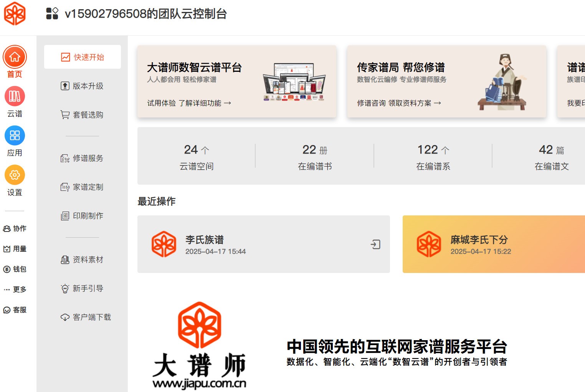Expand the 更多 options icon
The width and height of the screenshot is (585, 392).
coord(15,289)
